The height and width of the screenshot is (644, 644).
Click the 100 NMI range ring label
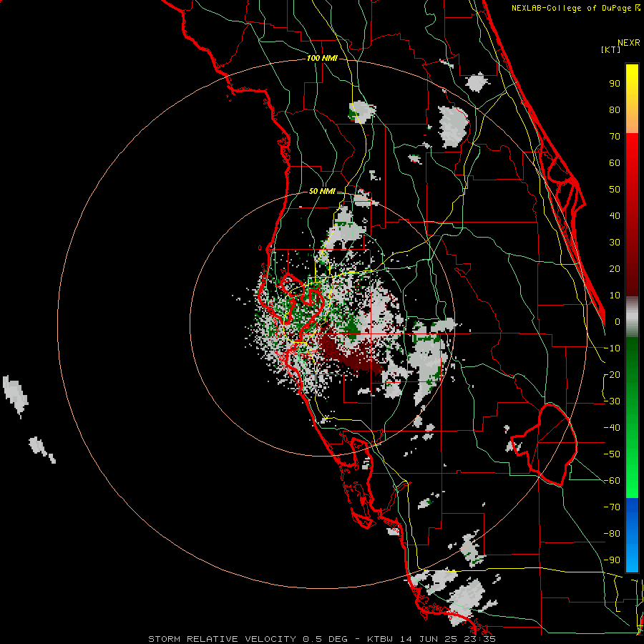(322, 59)
